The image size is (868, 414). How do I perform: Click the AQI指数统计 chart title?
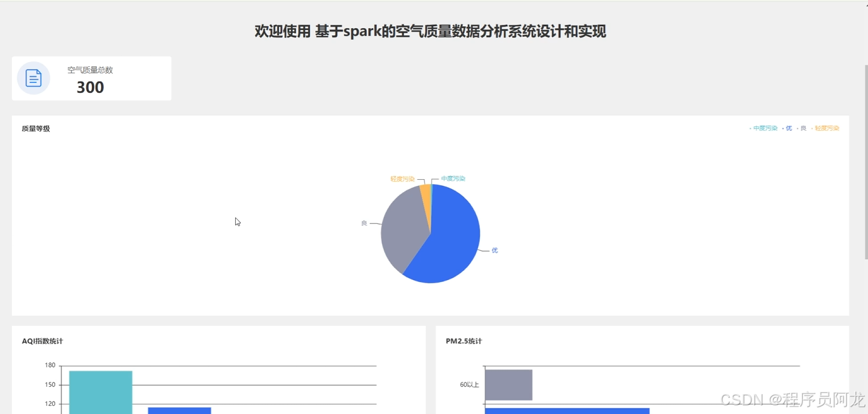pos(42,341)
